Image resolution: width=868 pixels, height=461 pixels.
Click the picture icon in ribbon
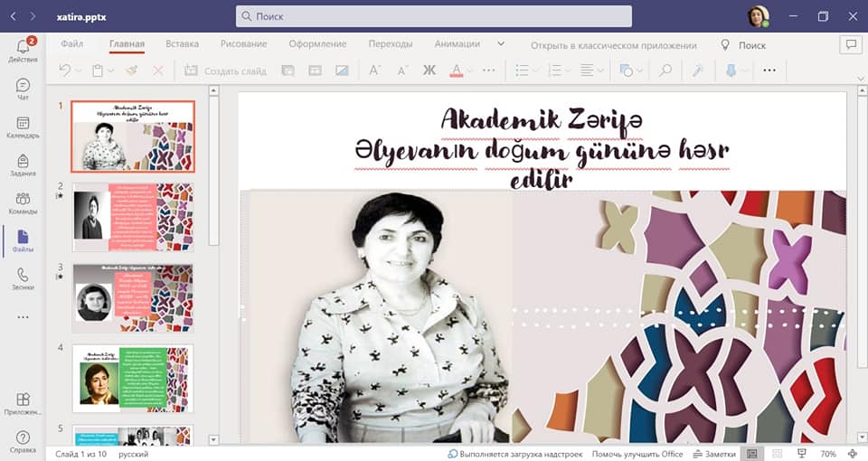click(342, 71)
